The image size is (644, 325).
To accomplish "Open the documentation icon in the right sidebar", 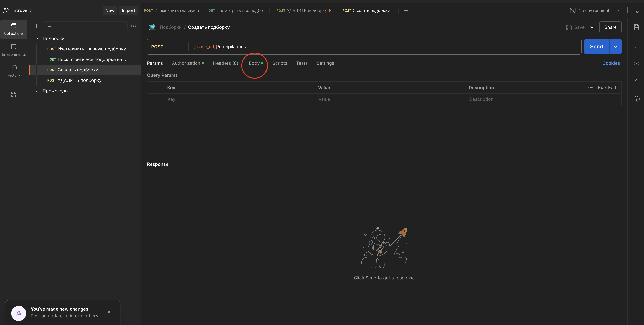I will coord(636,27).
